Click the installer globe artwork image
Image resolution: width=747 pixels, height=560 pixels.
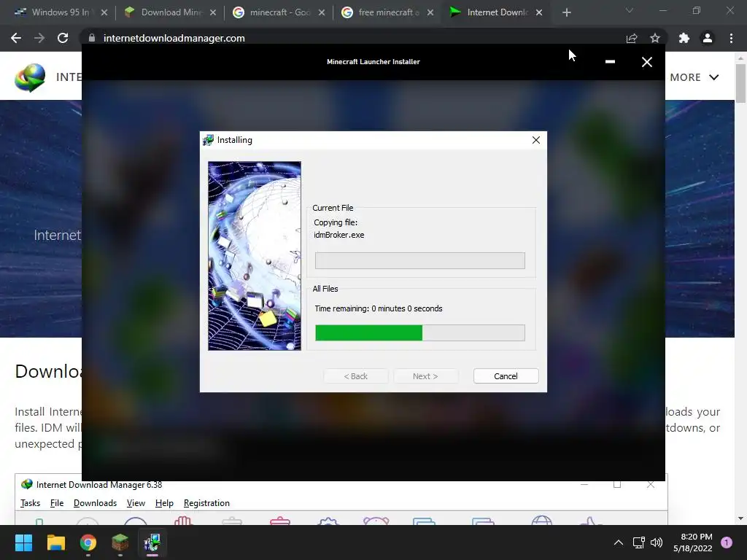point(255,256)
